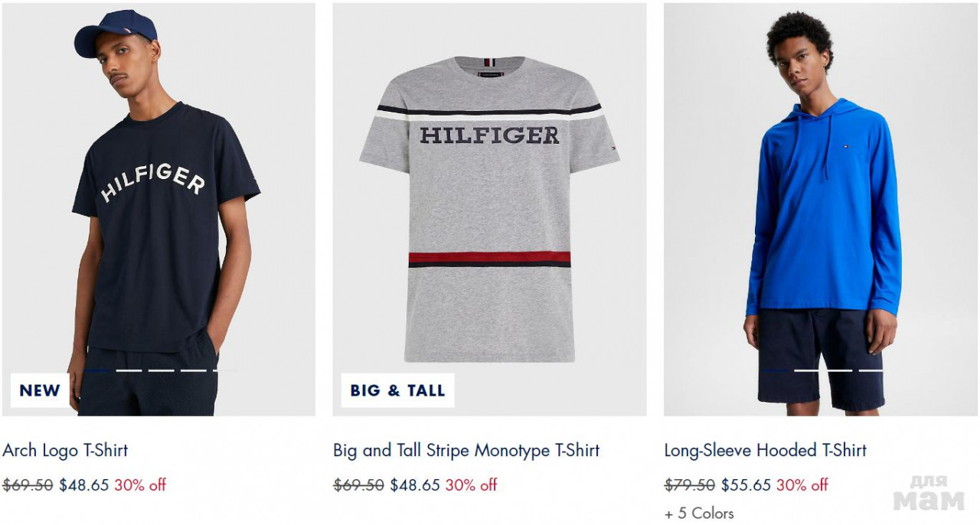Expand the + 5 Colors option
Screen dimensions: 980x525
[x=699, y=513]
